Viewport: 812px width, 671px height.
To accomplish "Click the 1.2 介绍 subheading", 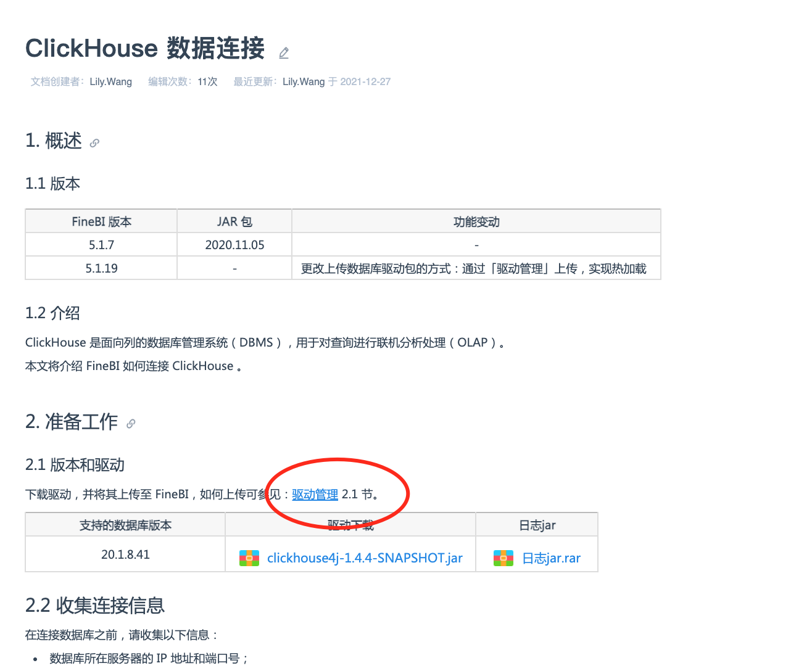I will (52, 313).
